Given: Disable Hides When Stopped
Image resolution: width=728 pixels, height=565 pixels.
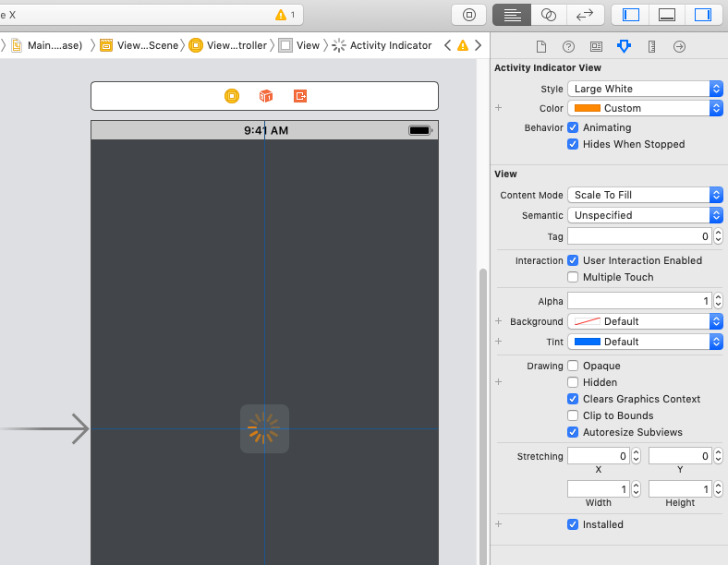Looking at the screenshot, I should tap(573, 145).
